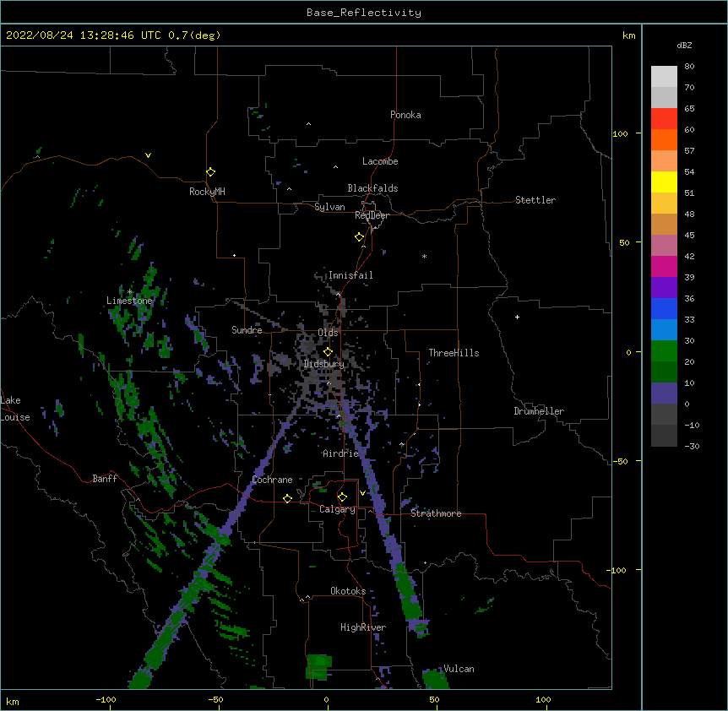Click the RedDeer city label
The height and width of the screenshot is (711, 728).
pos(372,215)
